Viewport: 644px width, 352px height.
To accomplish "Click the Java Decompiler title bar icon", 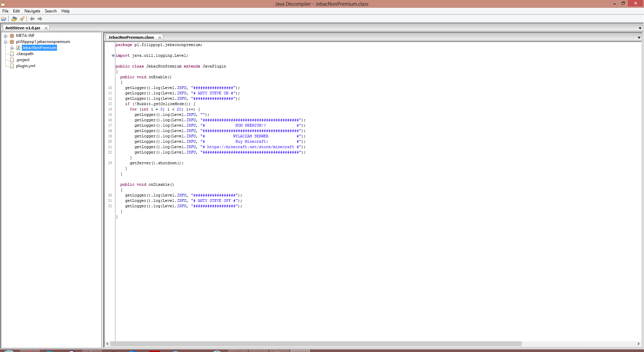I will pos(3,4).
